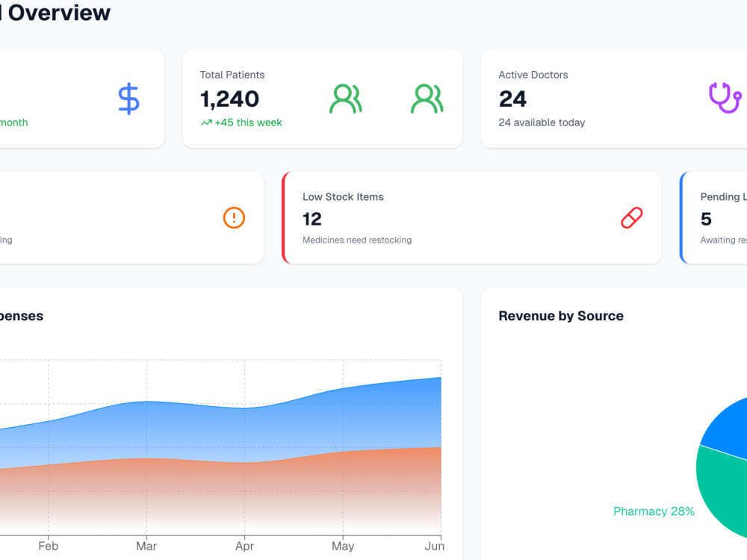Select the 24 active doctors value
The width and height of the screenshot is (747, 560).
(512, 99)
